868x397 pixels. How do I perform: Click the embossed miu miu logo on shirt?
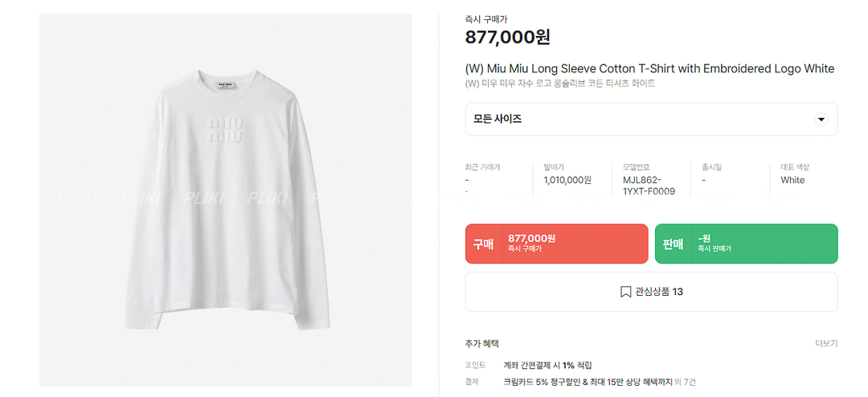225,130
